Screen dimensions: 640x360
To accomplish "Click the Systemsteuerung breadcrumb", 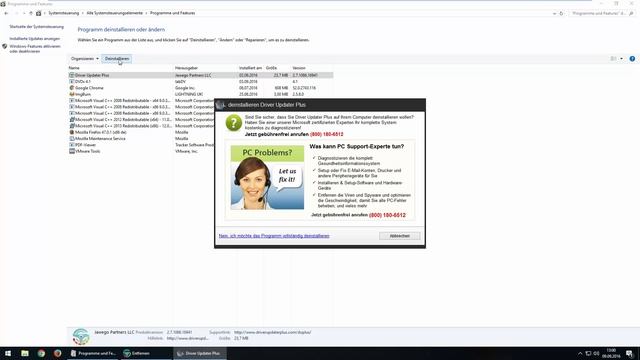I will click(x=64, y=13).
